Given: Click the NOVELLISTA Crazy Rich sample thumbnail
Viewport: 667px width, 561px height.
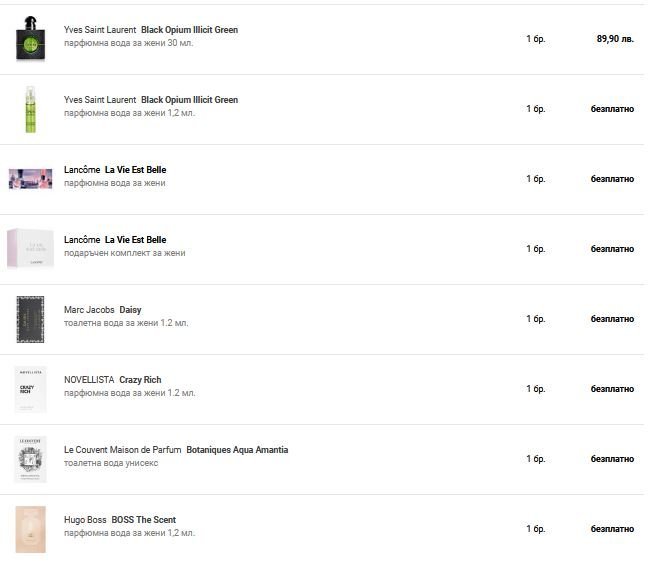Looking at the screenshot, I should [x=30, y=389].
